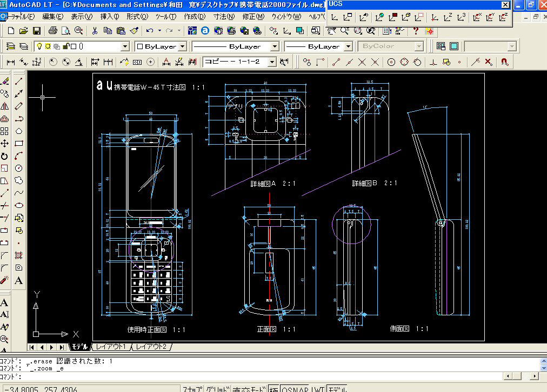Switch to the レイアウト2 tab
The image size is (547, 392).
tap(151, 347)
